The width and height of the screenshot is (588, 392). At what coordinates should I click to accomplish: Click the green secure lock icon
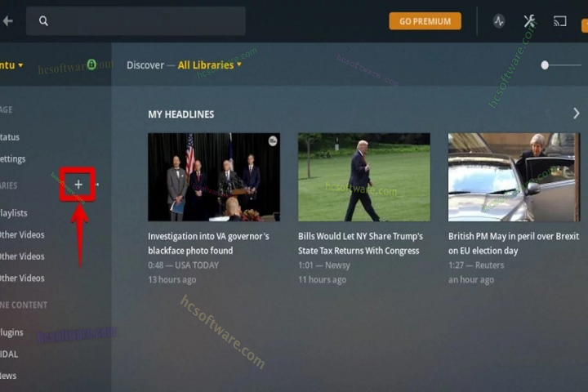(91, 65)
